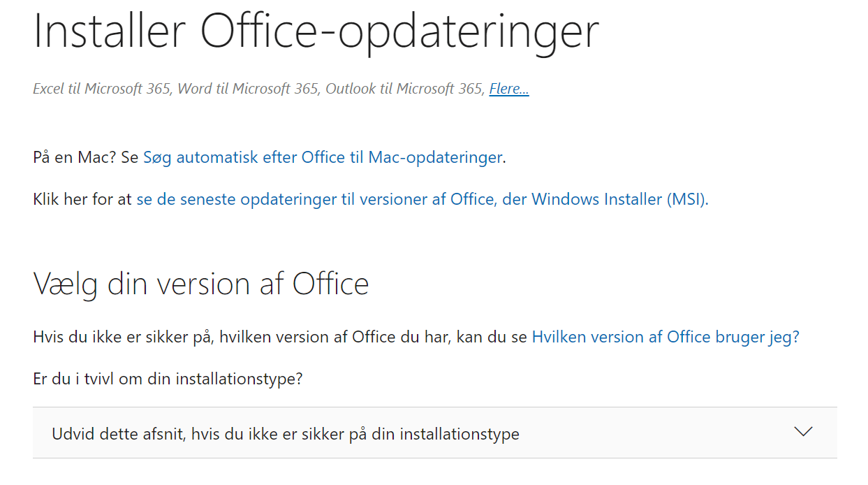Click the 'Outlook til Microsoft 365' text

click(x=404, y=89)
